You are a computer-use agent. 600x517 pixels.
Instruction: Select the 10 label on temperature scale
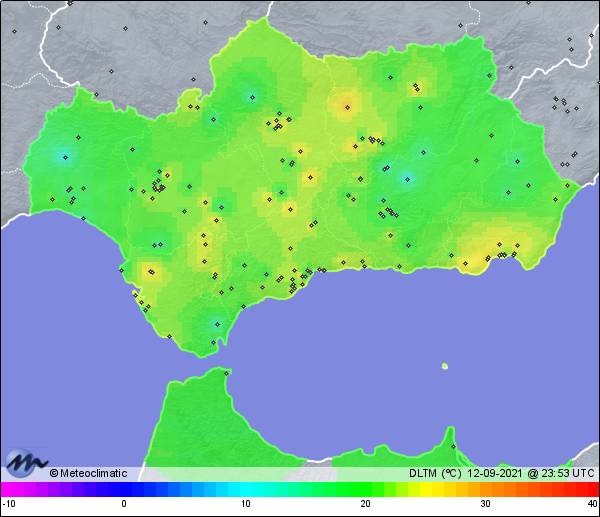pos(245,503)
